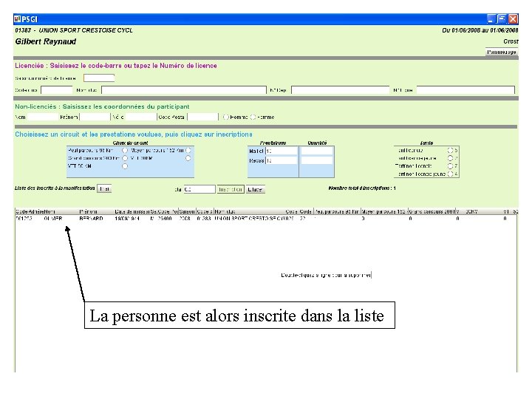Click the non-licencié Nom field
The image size is (532, 399).
coord(43,117)
